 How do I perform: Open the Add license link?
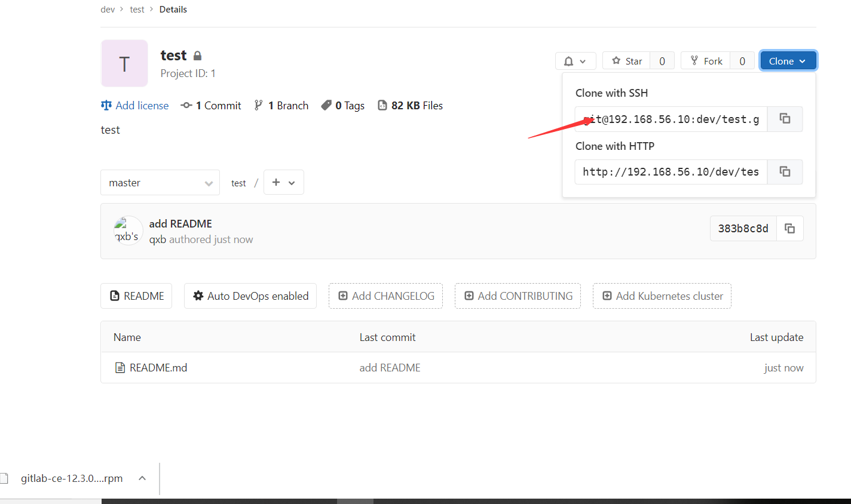(x=135, y=106)
